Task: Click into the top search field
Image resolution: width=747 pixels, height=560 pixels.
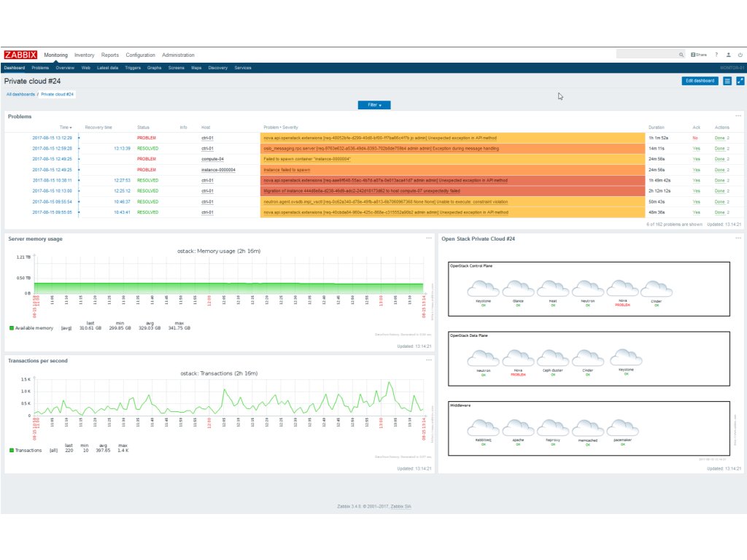Action: click(x=647, y=55)
